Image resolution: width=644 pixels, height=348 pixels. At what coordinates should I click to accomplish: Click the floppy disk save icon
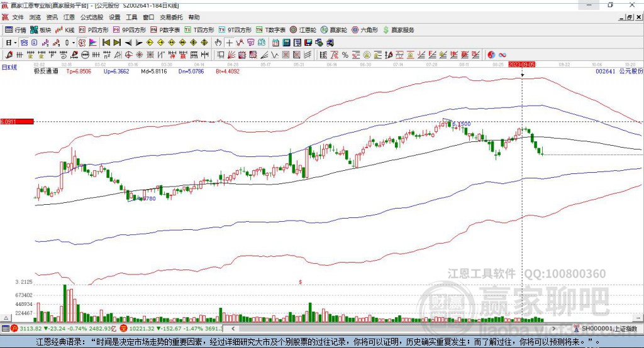308,43
